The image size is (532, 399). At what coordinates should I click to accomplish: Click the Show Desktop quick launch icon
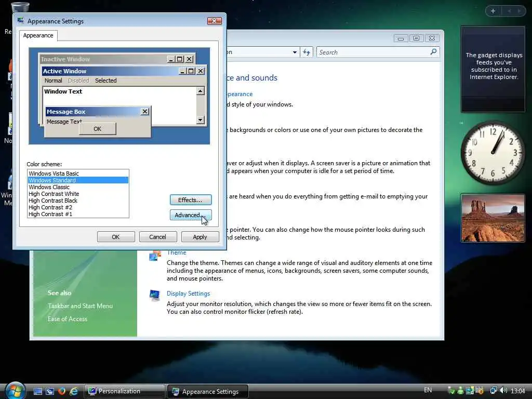pyautogui.click(x=37, y=391)
